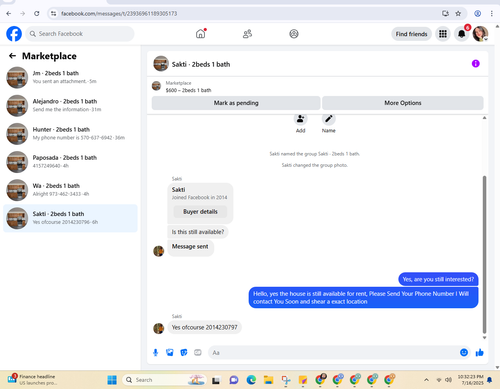Viewport: 500px width, 389px height.
Task: Click the Add people icon
Action: 300,119
